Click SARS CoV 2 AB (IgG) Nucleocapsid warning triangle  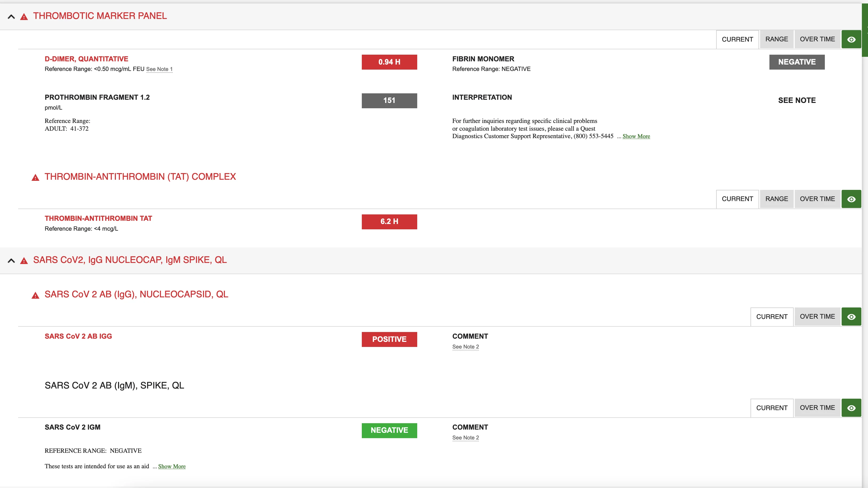pyautogui.click(x=35, y=295)
